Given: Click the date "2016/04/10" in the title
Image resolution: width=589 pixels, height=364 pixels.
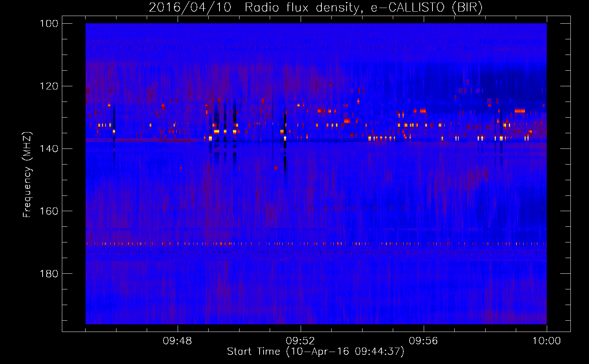Looking at the screenshot, I should click(x=190, y=8).
